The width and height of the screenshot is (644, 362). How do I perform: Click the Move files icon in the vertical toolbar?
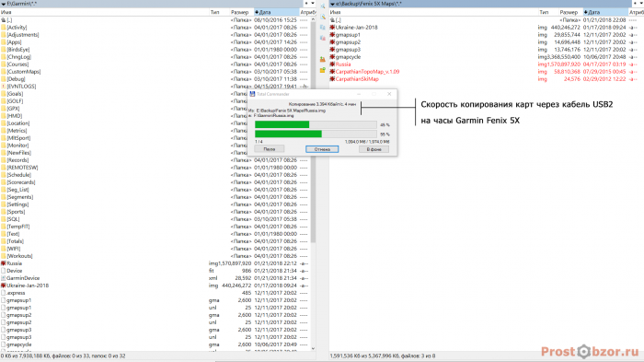[323, 39]
